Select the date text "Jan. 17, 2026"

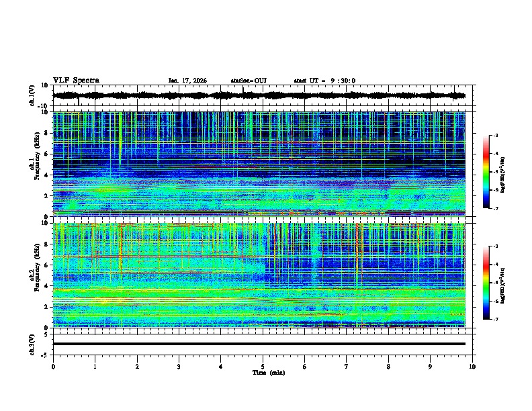tap(187, 81)
